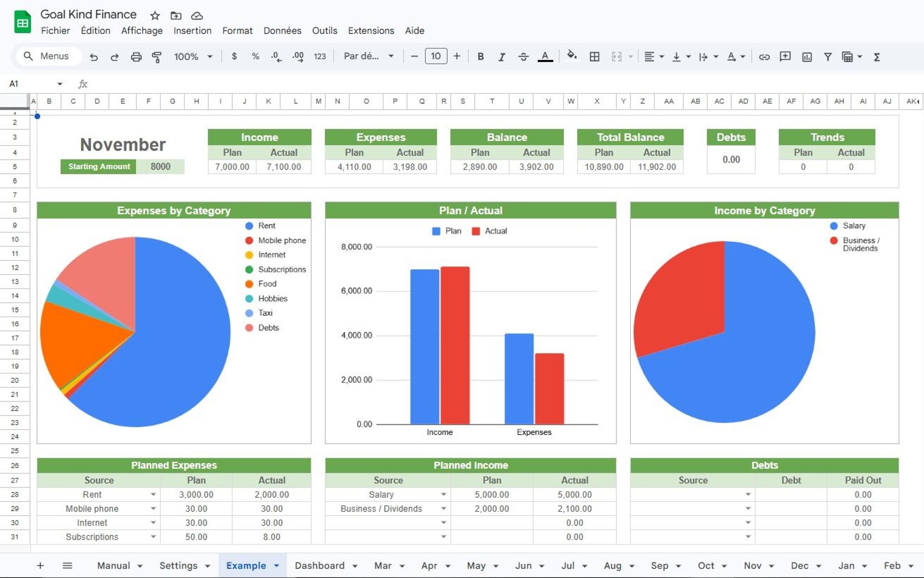Toggle strikethrough formatting
The height and width of the screenshot is (578, 924).
(523, 57)
